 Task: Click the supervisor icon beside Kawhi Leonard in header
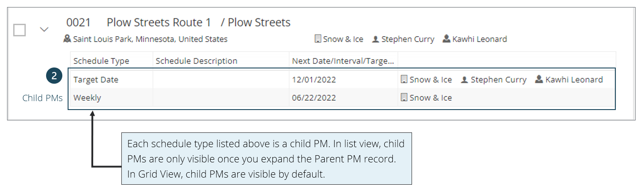pos(446,39)
